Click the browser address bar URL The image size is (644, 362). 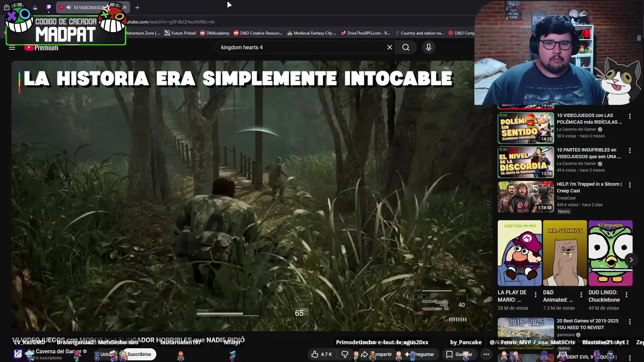(170, 22)
